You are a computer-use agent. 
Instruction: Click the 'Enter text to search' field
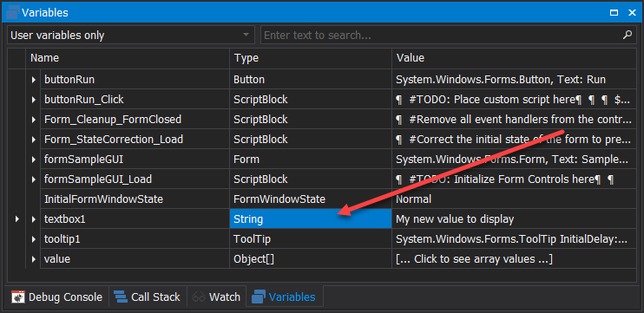[x=449, y=35]
